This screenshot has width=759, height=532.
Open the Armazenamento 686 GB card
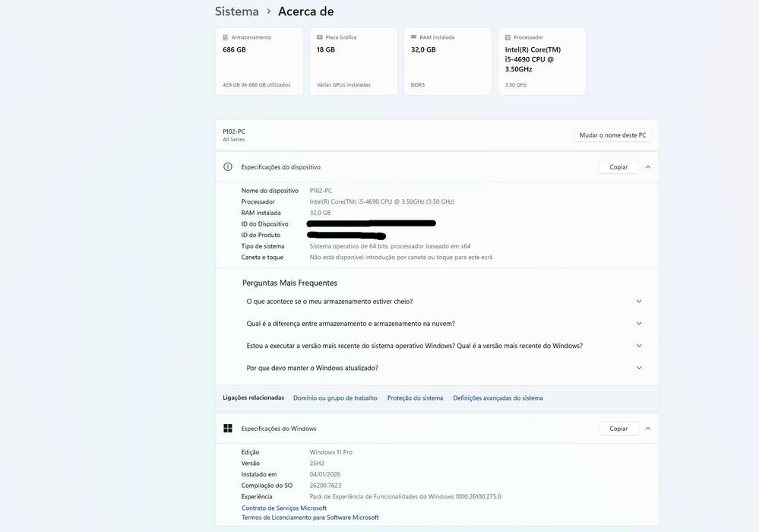click(x=259, y=61)
